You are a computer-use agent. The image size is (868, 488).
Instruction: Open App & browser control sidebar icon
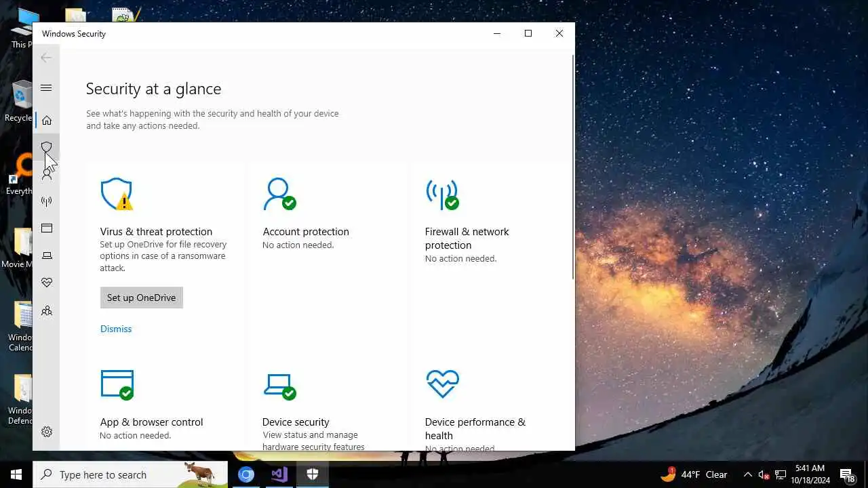tap(46, 228)
